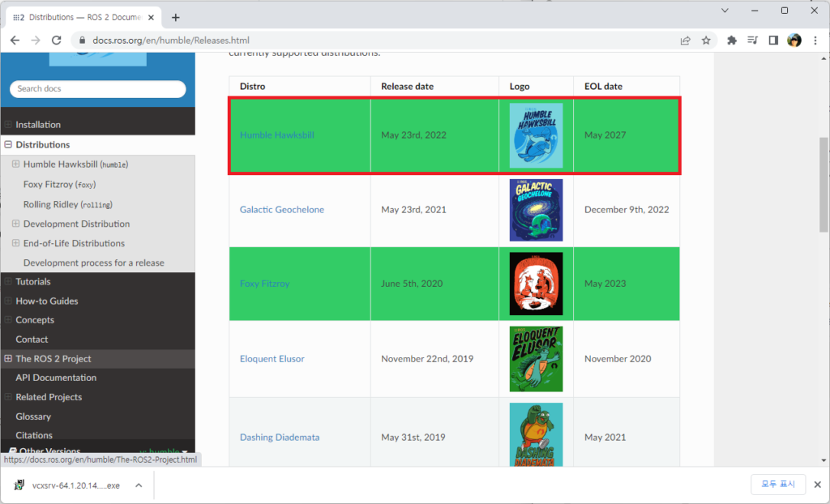This screenshot has width=830, height=504.
Task: Expand End-of-Life Distributions sidebar item
Action: pyautogui.click(x=16, y=243)
